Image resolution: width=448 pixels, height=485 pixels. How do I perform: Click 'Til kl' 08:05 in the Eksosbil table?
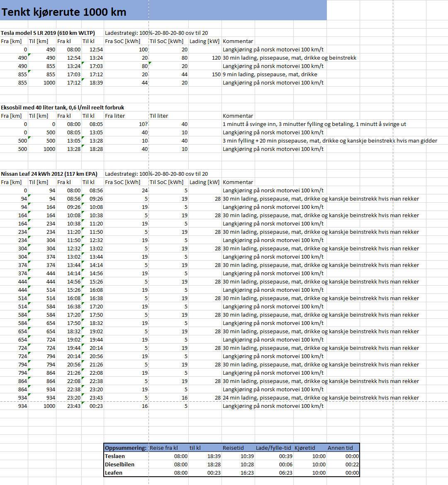coord(93,124)
